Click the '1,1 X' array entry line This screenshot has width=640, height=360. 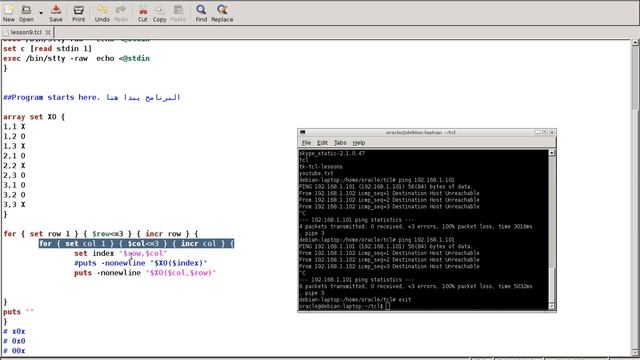[14, 127]
